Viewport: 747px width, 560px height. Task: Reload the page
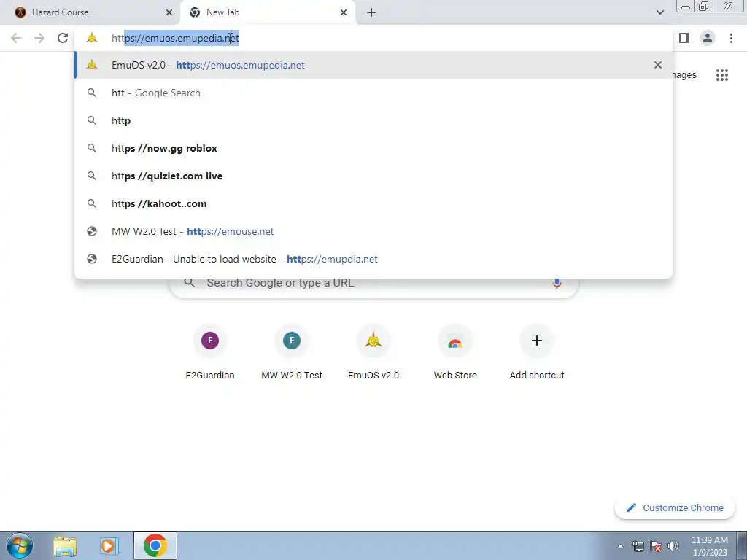coord(63,38)
